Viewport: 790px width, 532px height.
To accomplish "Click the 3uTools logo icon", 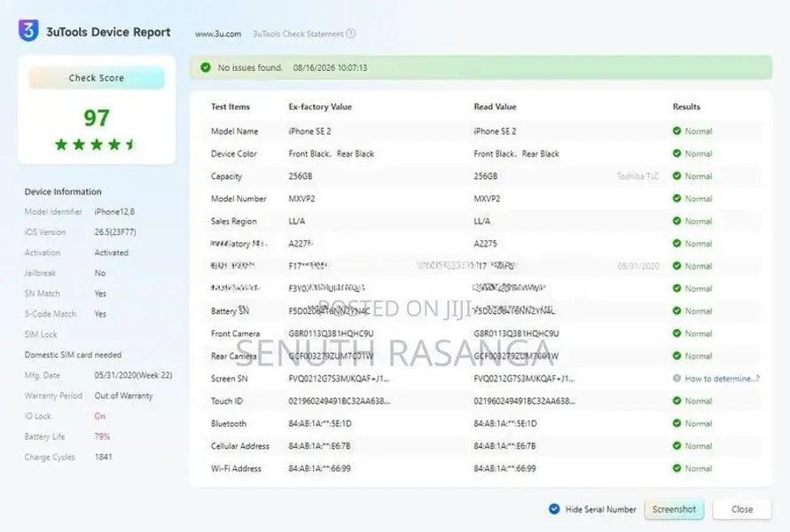I will [x=28, y=30].
